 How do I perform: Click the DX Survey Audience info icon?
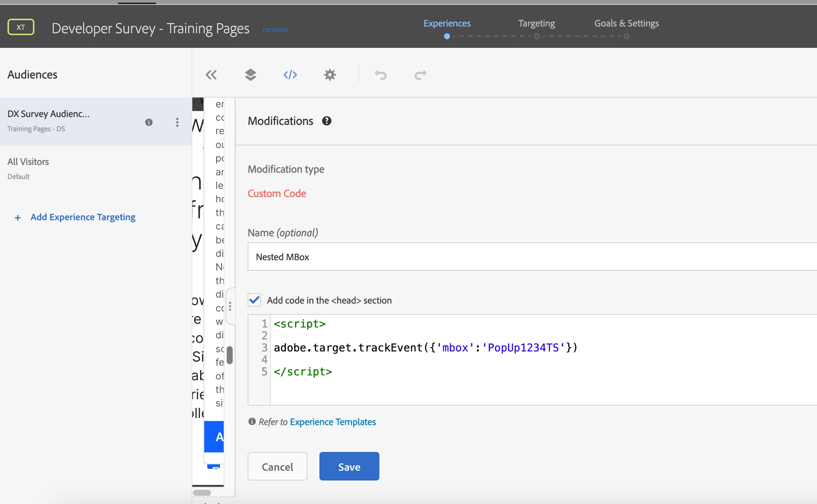(x=149, y=122)
